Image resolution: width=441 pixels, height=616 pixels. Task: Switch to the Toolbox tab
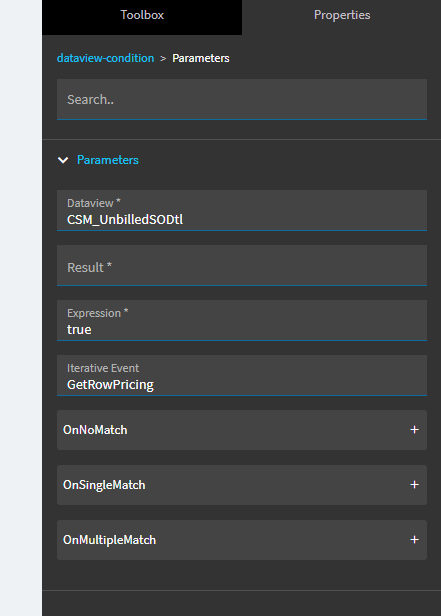coord(142,17)
